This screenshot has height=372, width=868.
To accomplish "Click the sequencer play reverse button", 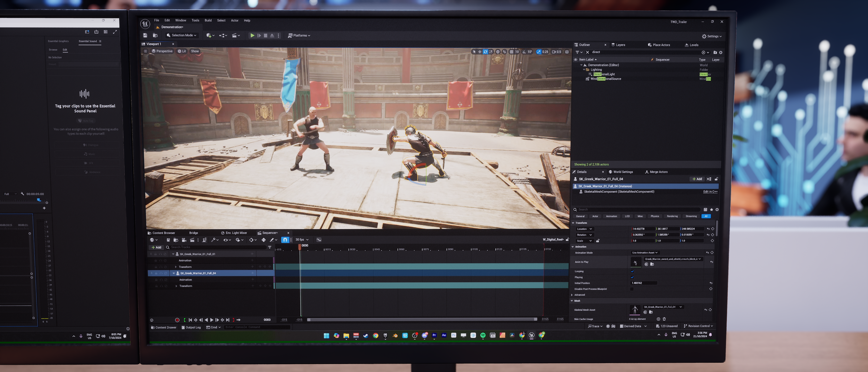I will click(x=206, y=320).
